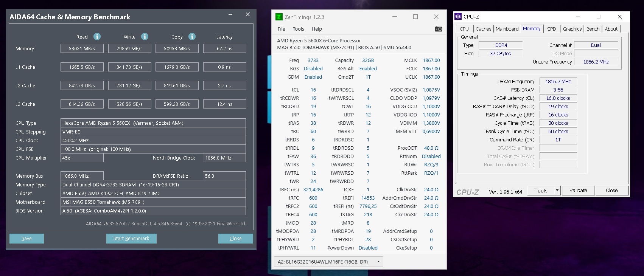Switch to the CPU tab in CPU-Z

pyautogui.click(x=464, y=29)
